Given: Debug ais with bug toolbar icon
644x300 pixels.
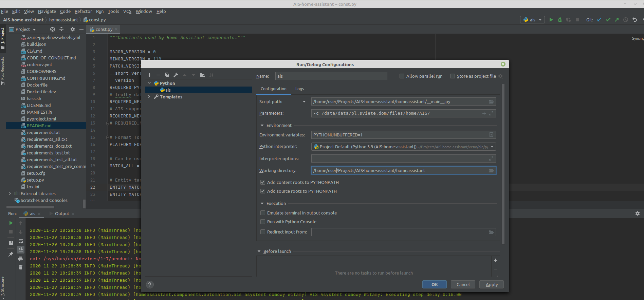Looking at the screenshot, I should tap(560, 20).
